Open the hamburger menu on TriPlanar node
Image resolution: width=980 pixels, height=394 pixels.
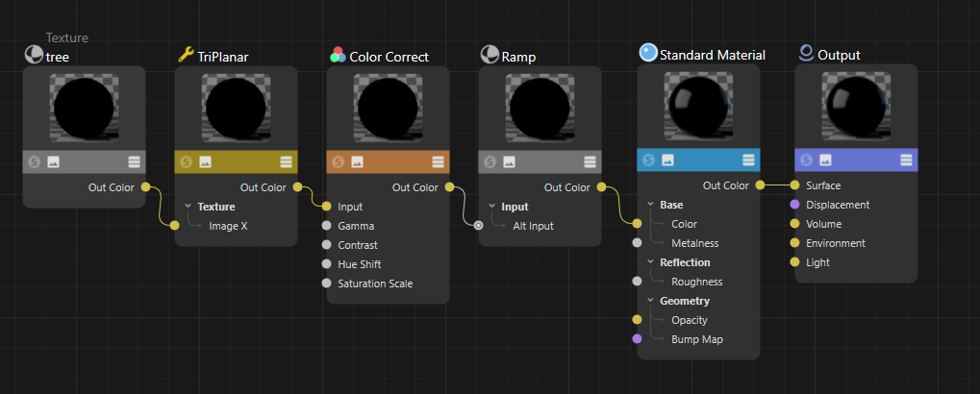pos(286,161)
